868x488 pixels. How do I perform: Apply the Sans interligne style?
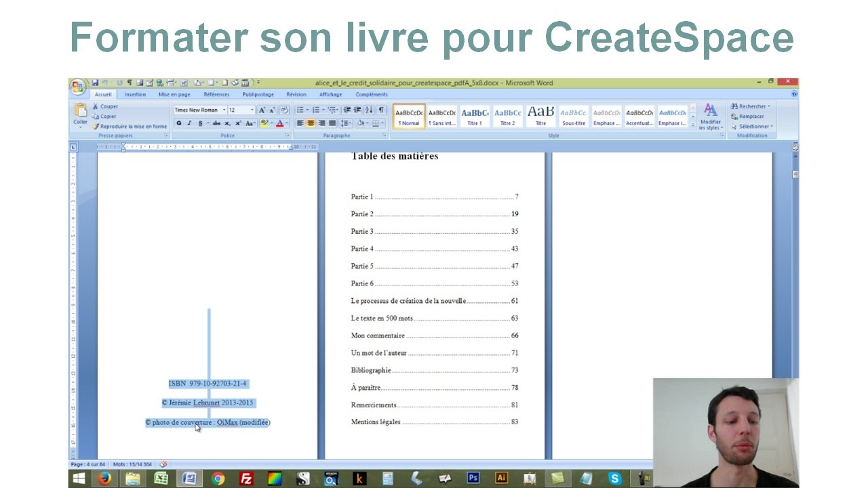[442, 116]
